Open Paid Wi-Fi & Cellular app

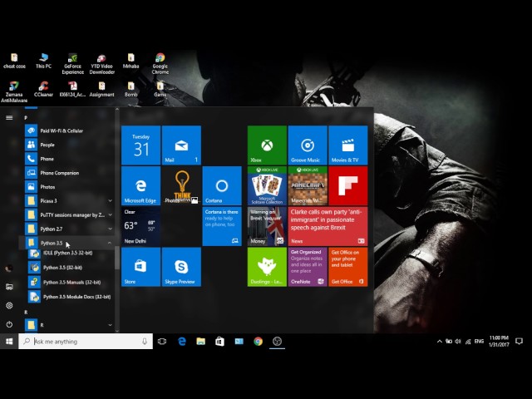point(69,131)
